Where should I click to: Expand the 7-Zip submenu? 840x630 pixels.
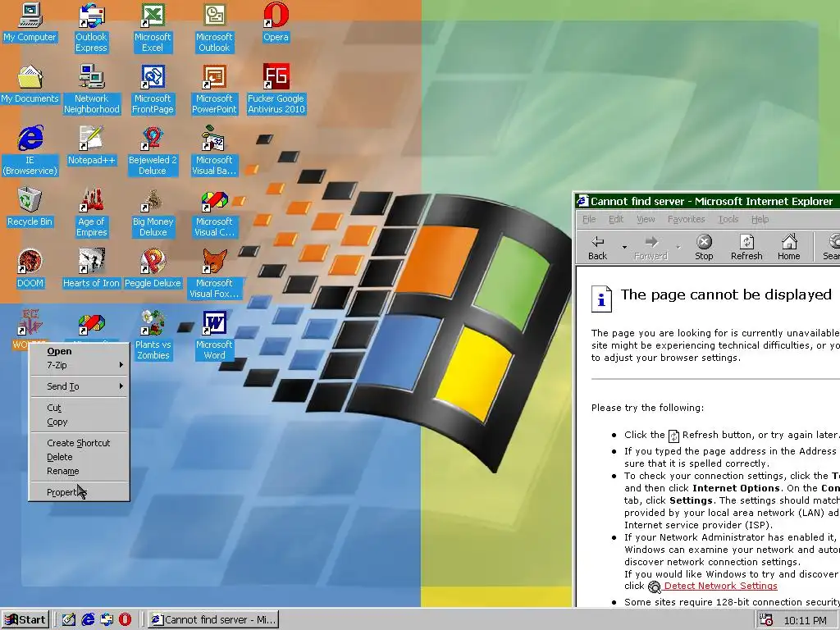pos(79,365)
